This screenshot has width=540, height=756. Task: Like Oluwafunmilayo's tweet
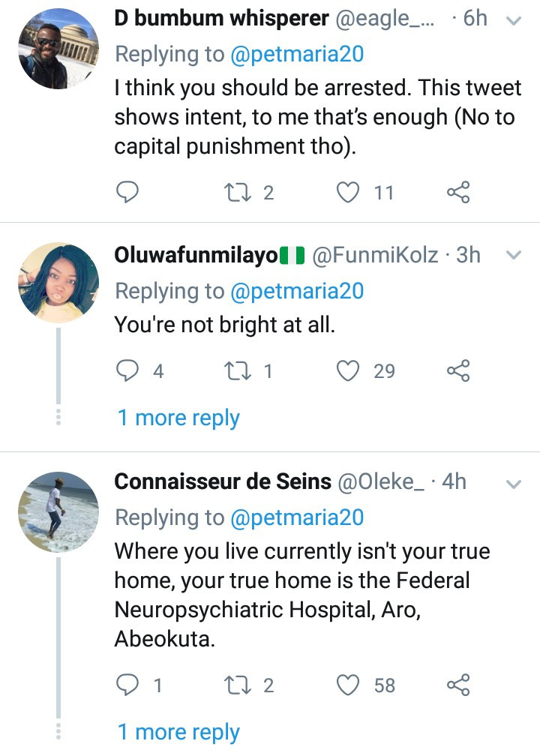tap(347, 371)
